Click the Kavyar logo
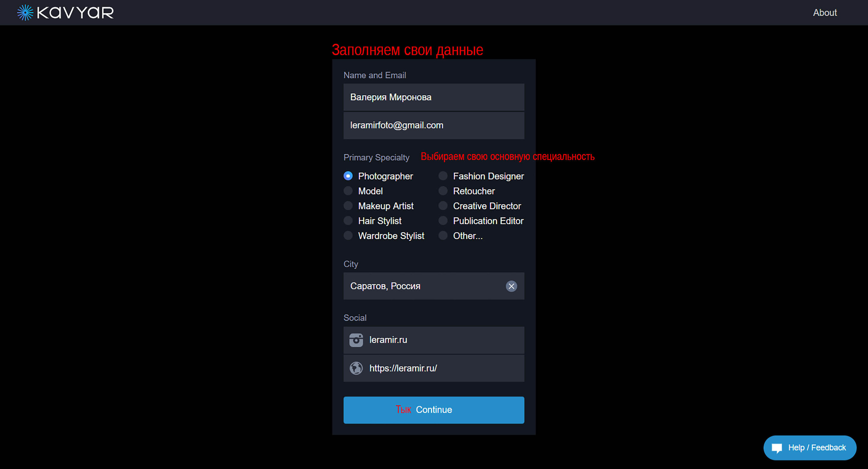868x469 pixels. click(65, 13)
